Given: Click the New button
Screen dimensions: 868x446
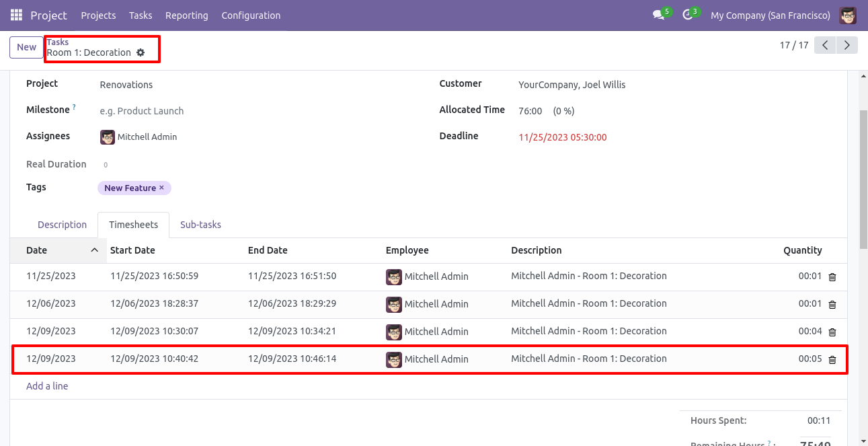Looking at the screenshot, I should 26,47.
